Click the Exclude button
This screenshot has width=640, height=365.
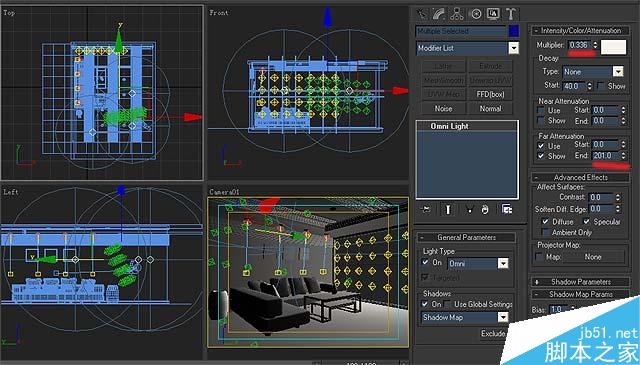pyautogui.click(x=493, y=334)
